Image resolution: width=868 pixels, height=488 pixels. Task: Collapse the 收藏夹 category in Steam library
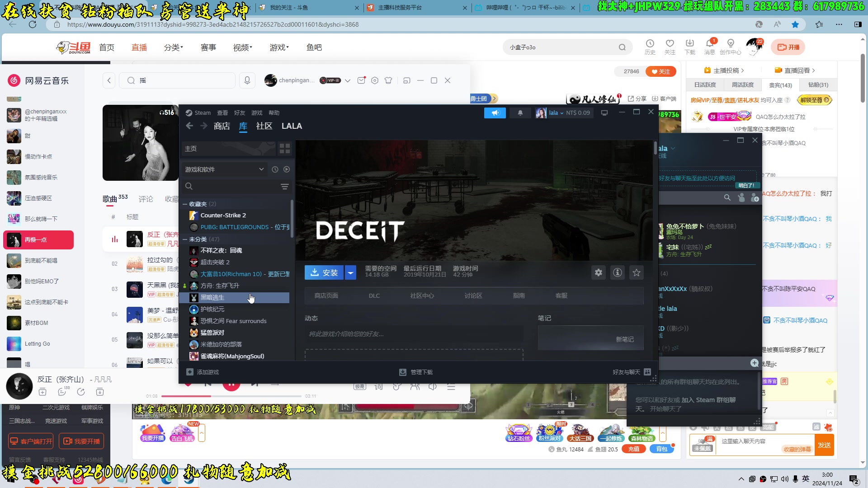[x=185, y=204]
